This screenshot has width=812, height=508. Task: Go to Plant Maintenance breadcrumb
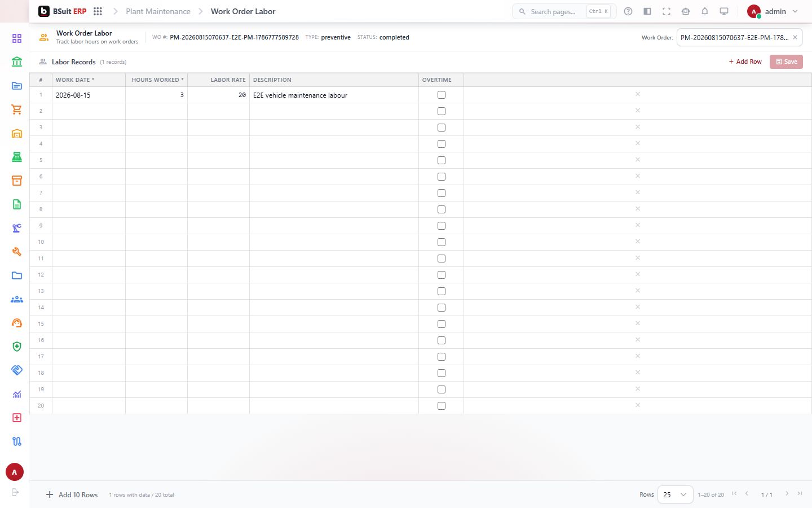[x=158, y=11]
